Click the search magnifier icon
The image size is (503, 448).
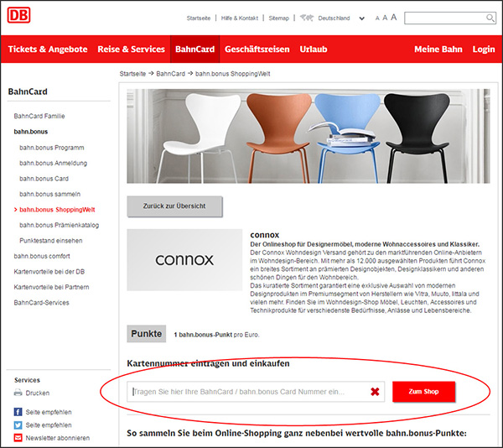click(490, 18)
